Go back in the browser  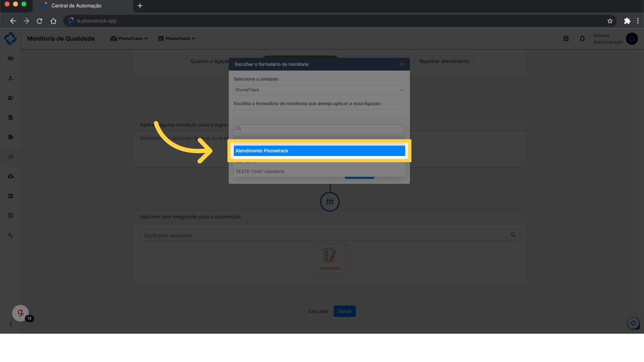tap(13, 21)
